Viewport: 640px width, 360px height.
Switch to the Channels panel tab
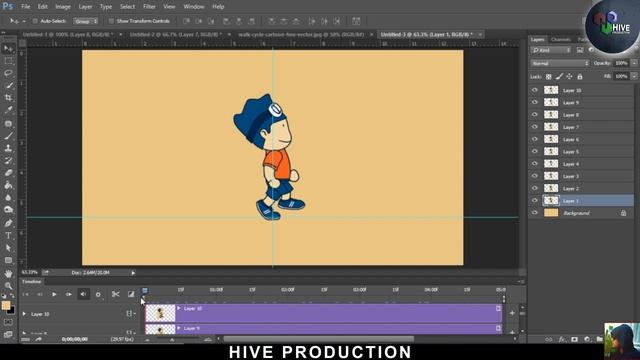[x=561, y=40]
